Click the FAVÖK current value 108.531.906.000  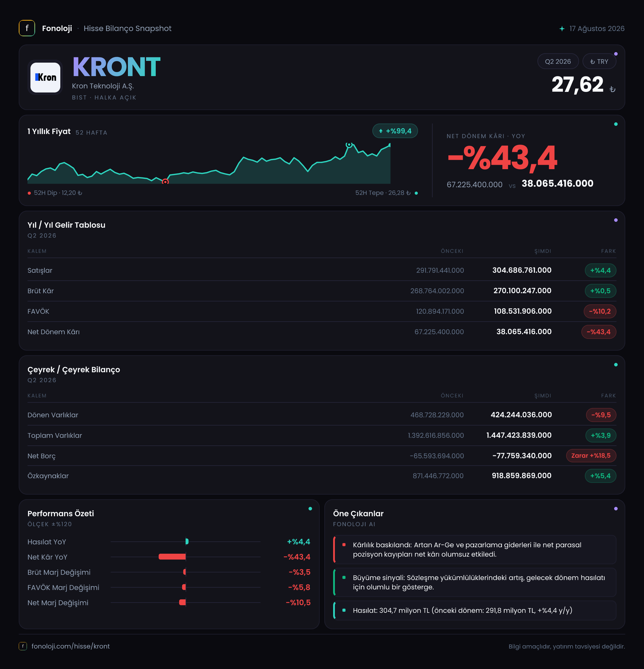point(523,311)
